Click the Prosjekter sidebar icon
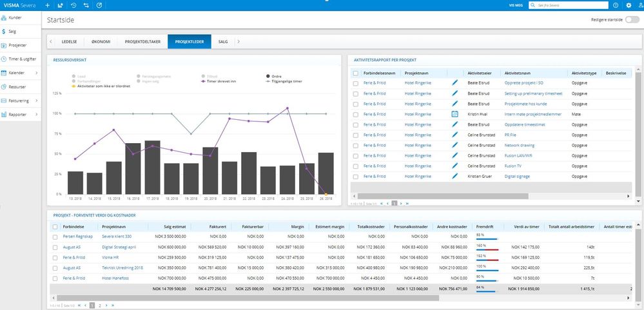644x310 pixels. click(x=4, y=45)
